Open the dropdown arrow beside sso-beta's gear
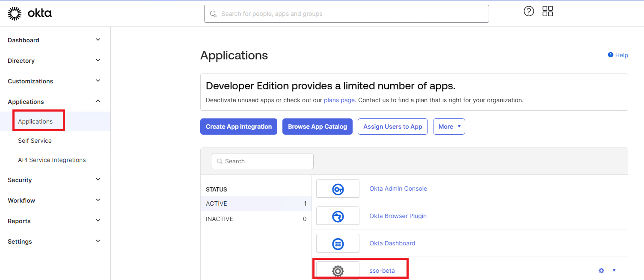Image resolution: width=644 pixels, height=280 pixels. [x=614, y=271]
